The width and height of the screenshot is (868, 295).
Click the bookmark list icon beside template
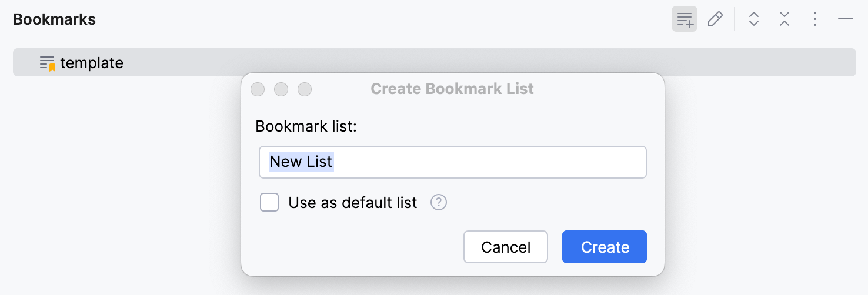(48, 63)
